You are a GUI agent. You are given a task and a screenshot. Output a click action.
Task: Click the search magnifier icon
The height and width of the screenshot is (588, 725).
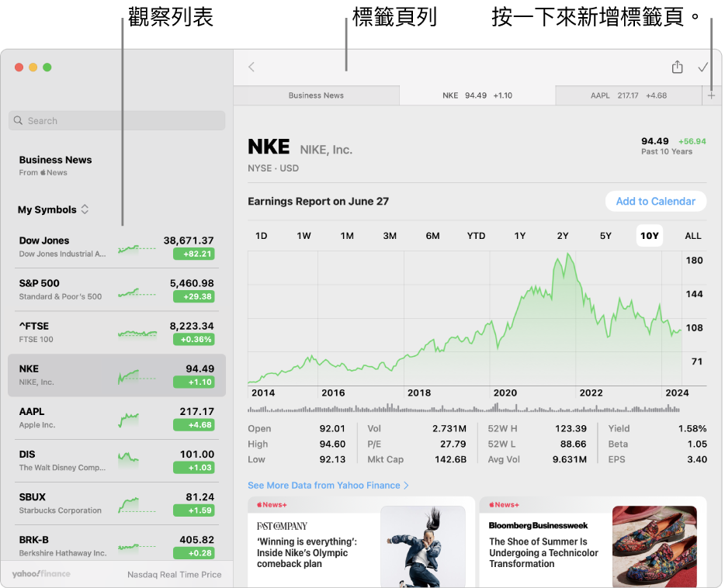[x=18, y=120]
